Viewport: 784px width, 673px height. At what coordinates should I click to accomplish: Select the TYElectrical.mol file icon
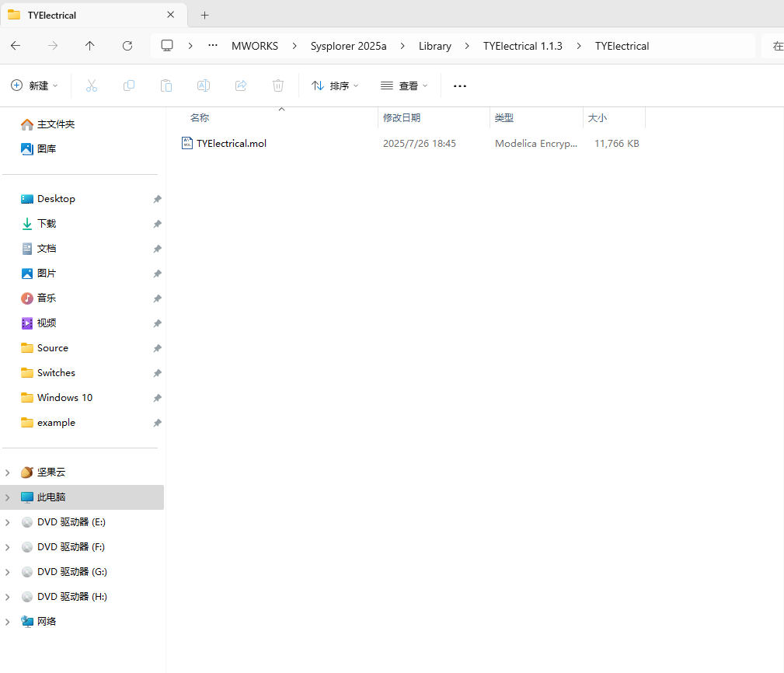187,144
